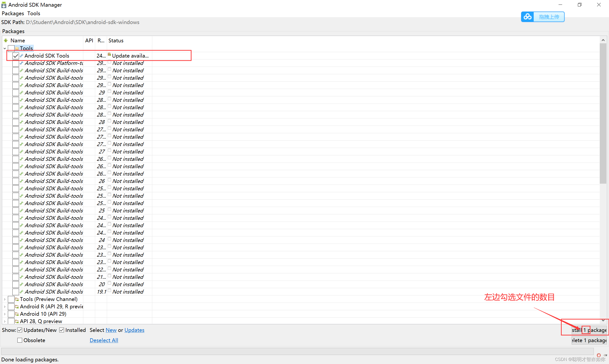The width and height of the screenshot is (609, 364).
Task: Click the red log icon at bottom right
Action: [x=599, y=355]
